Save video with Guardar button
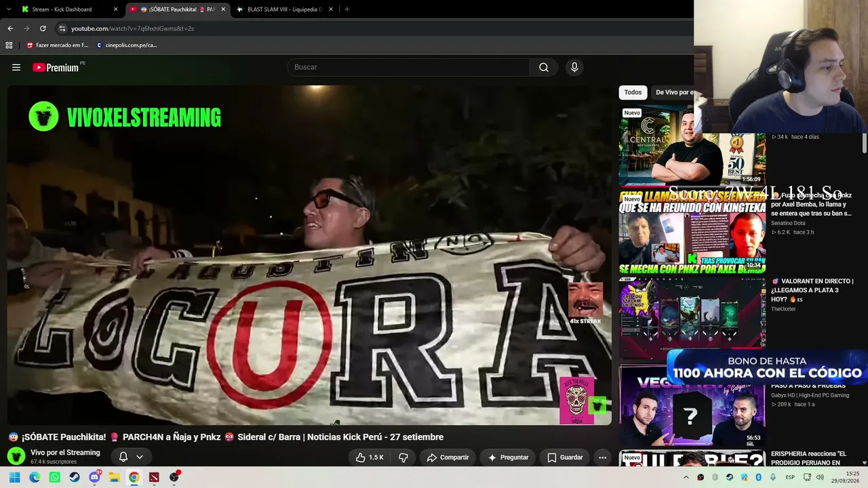 point(565,457)
